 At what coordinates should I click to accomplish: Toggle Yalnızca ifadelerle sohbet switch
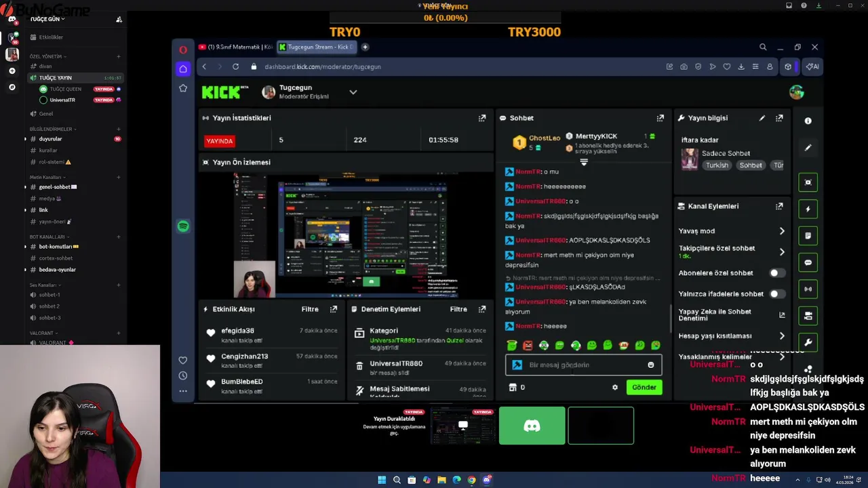tap(777, 294)
